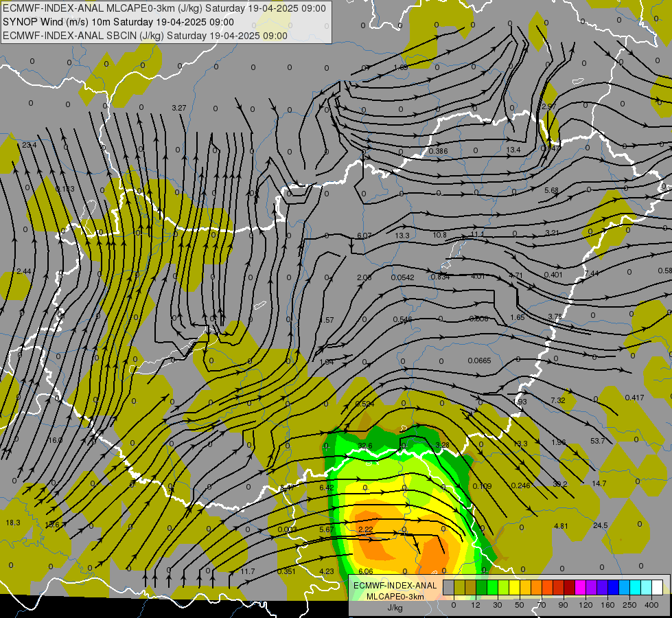This screenshot has height=618, width=672.
Task: Click the 6.42 map value
Action: [x=327, y=488]
